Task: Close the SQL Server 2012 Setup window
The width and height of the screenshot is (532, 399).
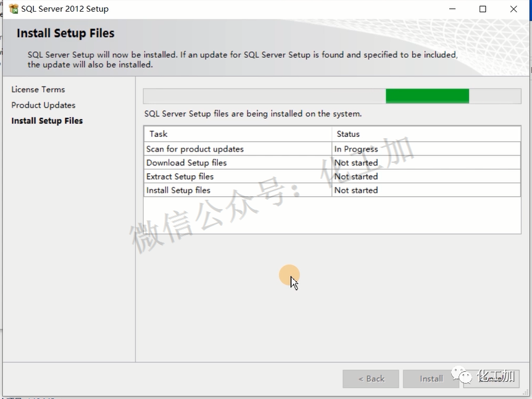Action: click(513, 9)
